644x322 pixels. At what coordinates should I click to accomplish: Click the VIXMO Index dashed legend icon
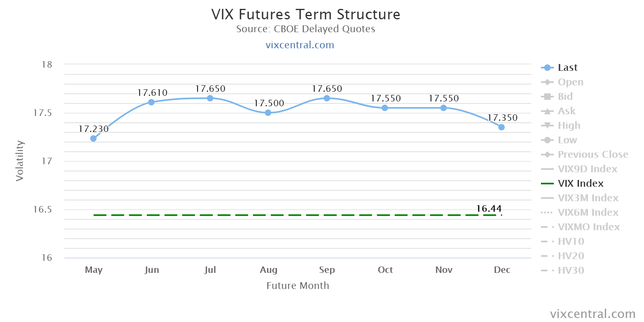(x=547, y=227)
